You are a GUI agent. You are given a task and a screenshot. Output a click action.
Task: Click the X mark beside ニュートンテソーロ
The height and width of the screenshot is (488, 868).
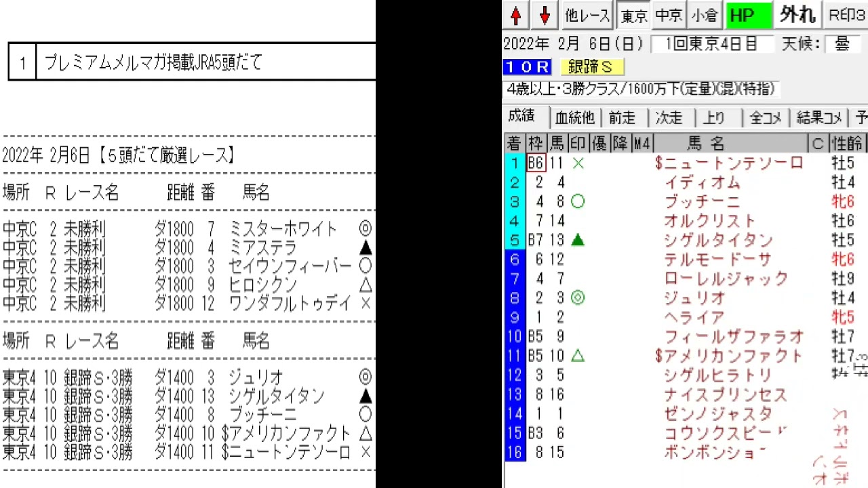578,163
